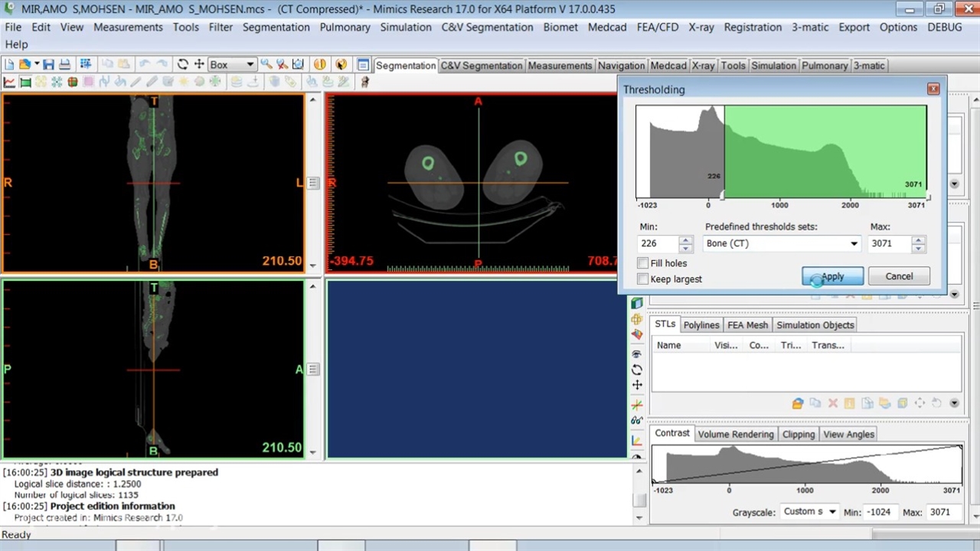Check the Keep largest option
The width and height of the screenshot is (980, 551).
[643, 279]
